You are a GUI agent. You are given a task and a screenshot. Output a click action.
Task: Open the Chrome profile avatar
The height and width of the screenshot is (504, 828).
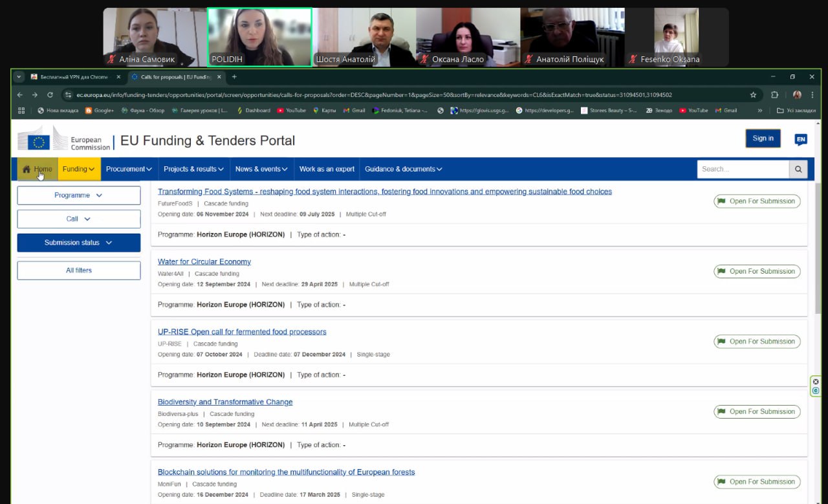797,94
